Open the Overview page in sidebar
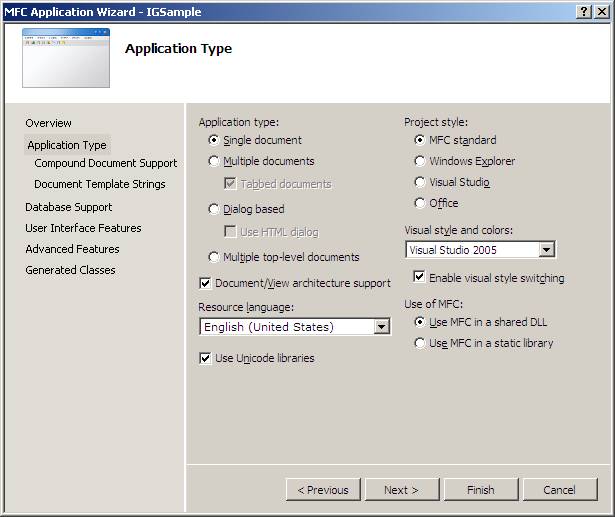The image size is (615, 517). coord(48,123)
